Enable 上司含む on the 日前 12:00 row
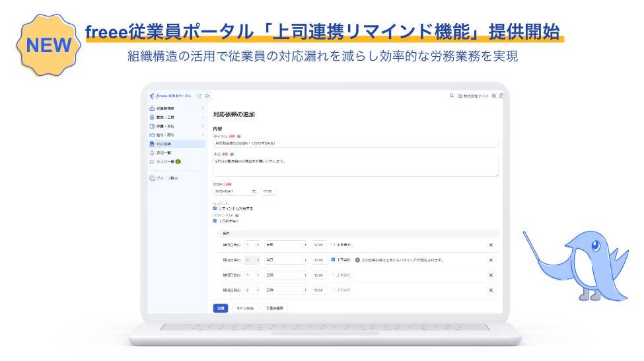The height and width of the screenshot is (361, 644). tap(333, 244)
